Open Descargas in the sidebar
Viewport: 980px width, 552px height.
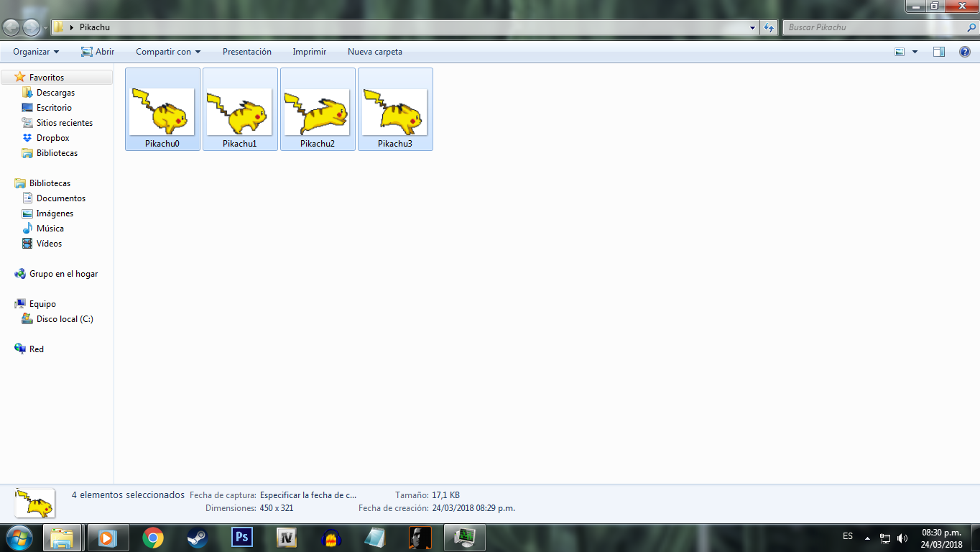tap(56, 93)
